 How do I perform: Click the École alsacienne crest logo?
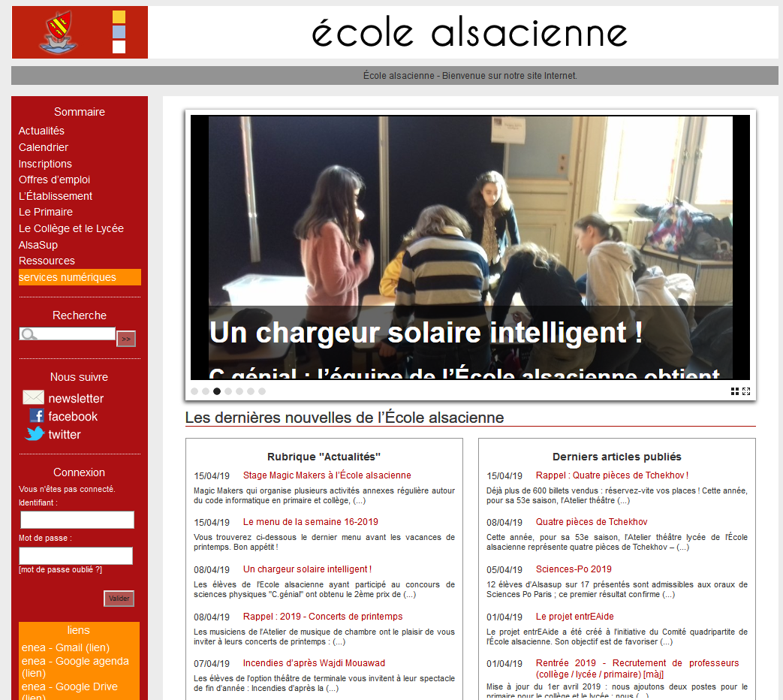(x=59, y=32)
